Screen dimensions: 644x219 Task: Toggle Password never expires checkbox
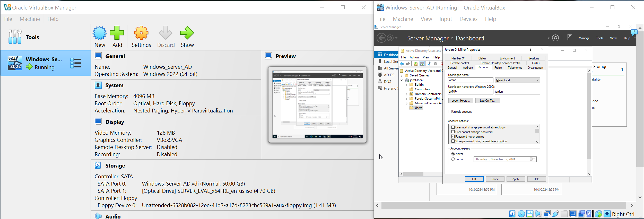point(453,137)
